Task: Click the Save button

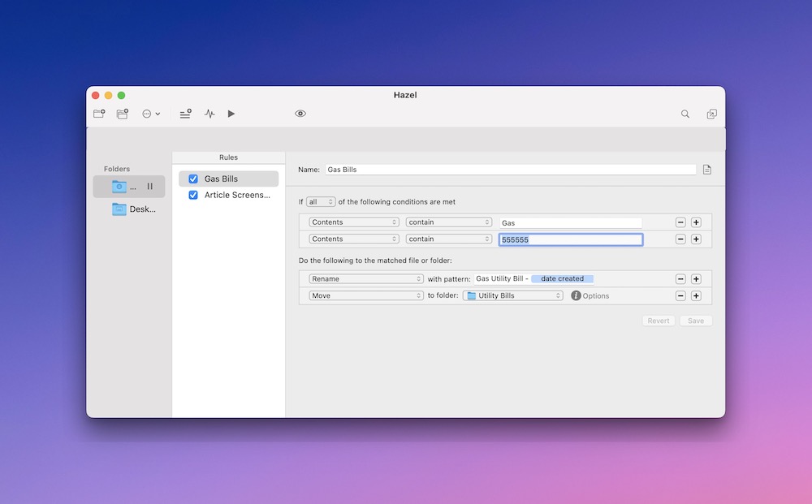Action: (x=696, y=321)
